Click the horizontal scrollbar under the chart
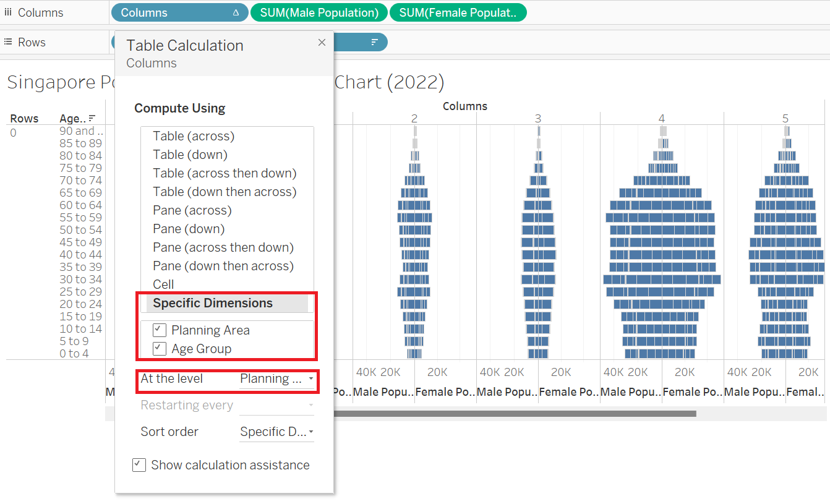The image size is (830, 504). [x=513, y=414]
